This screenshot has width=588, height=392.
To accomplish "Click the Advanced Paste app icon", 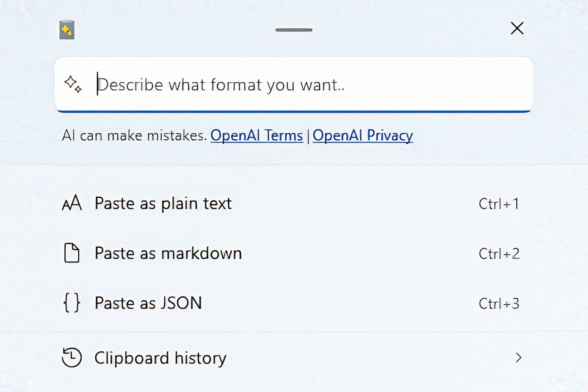I will pos(67,30).
